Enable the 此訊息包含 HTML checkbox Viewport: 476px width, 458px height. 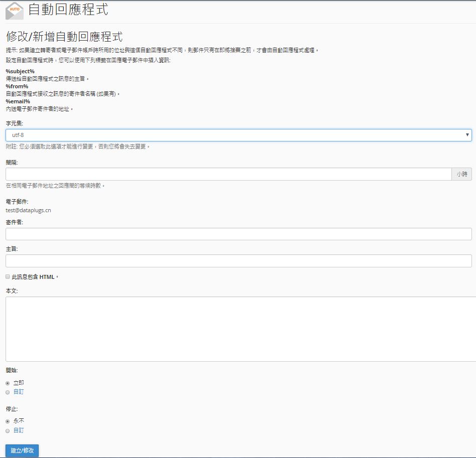coord(8,276)
